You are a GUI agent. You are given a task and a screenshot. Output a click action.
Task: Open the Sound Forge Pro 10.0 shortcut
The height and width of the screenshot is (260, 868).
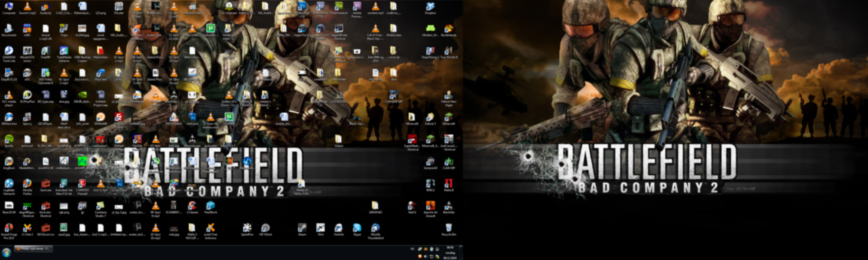point(9,231)
